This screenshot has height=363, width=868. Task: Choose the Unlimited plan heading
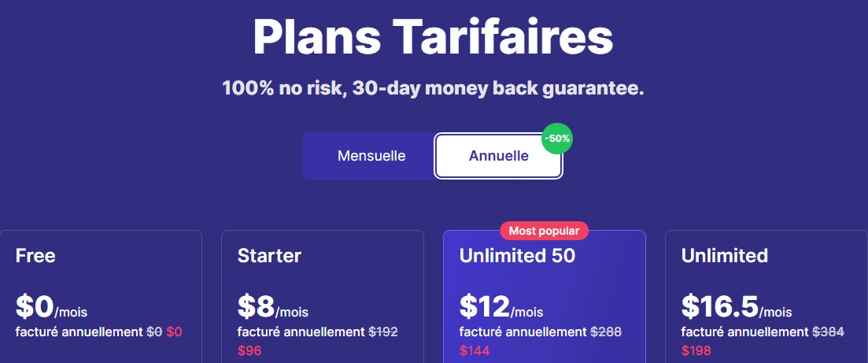point(724,255)
